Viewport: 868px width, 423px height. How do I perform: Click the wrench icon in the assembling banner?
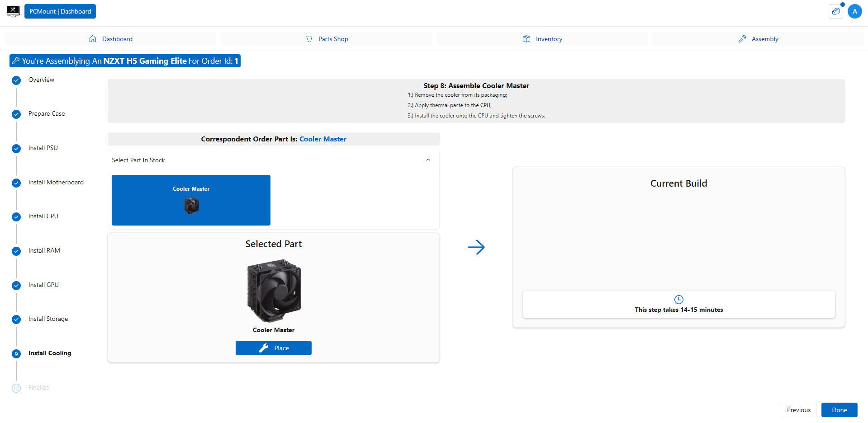coord(16,61)
